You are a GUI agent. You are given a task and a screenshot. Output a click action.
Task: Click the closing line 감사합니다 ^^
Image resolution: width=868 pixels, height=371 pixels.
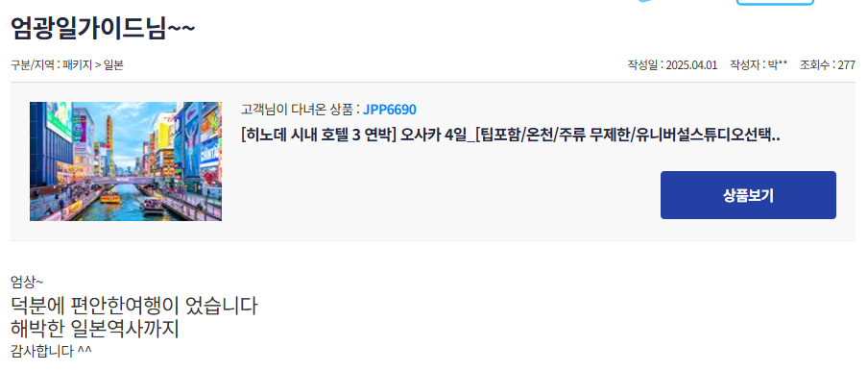coord(51,351)
